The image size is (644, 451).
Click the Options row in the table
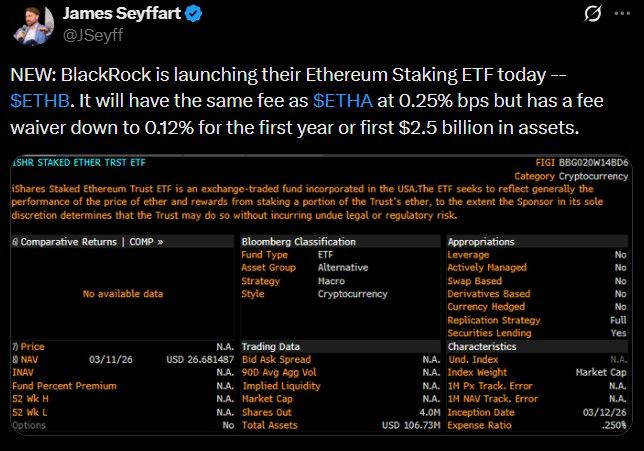click(31, 425)
